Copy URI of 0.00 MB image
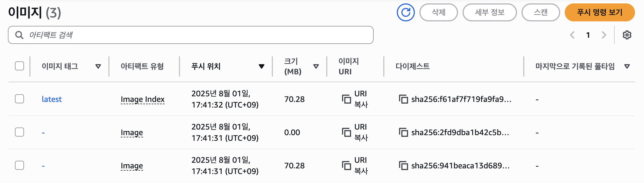The width and height of the screenshot is (644, 183). coord(346,132)
